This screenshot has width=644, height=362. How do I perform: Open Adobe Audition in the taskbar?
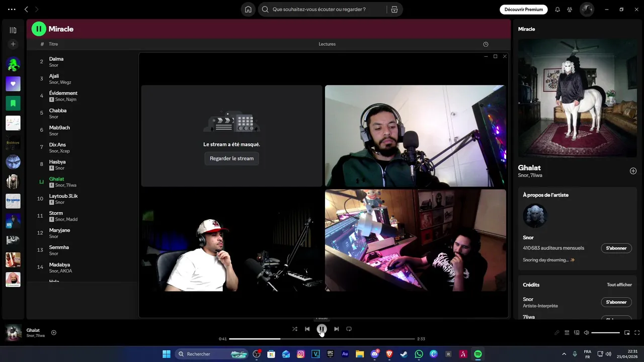(x=345, y=354)
